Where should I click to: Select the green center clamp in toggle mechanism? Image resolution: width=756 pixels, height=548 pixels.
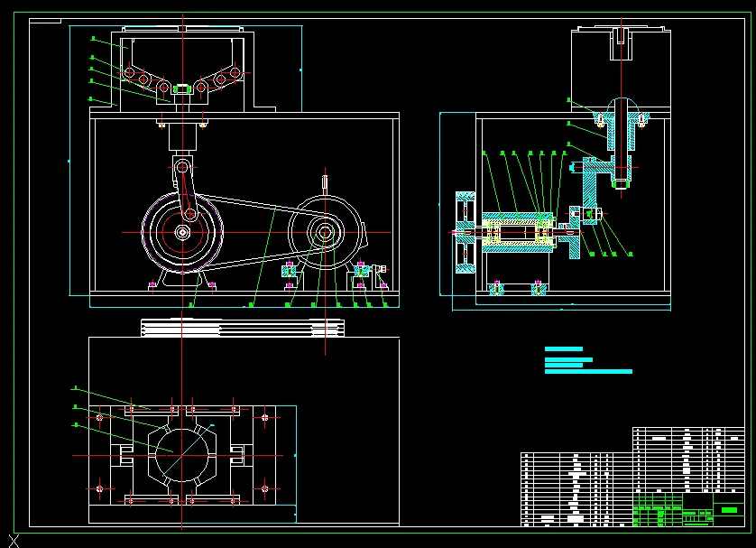point(182,89)
